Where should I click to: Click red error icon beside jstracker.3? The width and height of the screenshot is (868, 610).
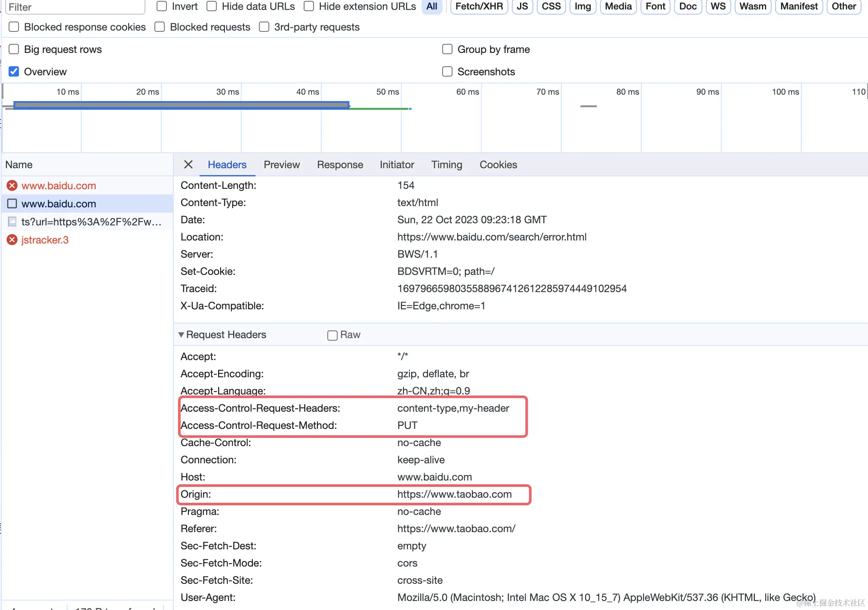[12, 240]
